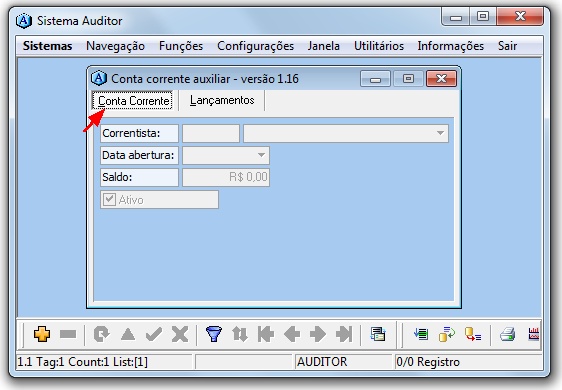
Task: Click the green list with arrow icon
Action: (x=421, y=334)
